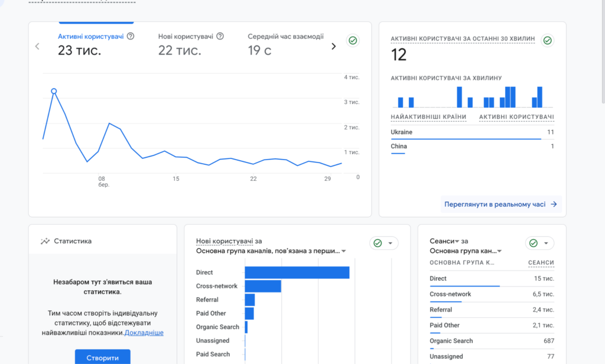This screenshot has width=605, height=364.
Task: Open status dropdown in Нові користувачі card
Action: tap(390, 243)
